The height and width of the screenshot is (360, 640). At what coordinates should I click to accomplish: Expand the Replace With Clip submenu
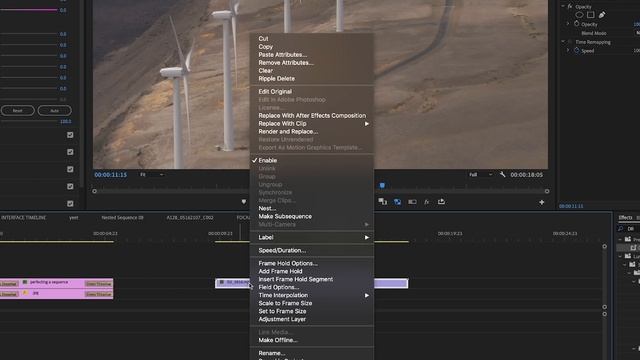coord(311,124)
